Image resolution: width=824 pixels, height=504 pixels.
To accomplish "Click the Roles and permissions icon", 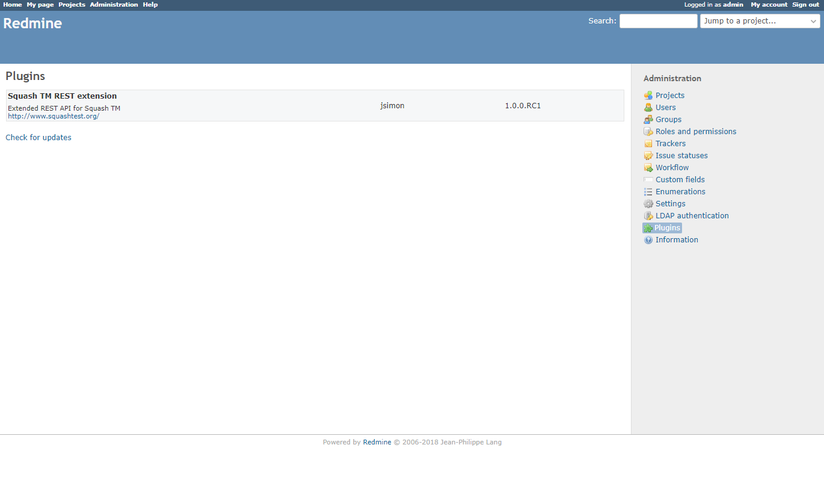I will pos(648,131).
